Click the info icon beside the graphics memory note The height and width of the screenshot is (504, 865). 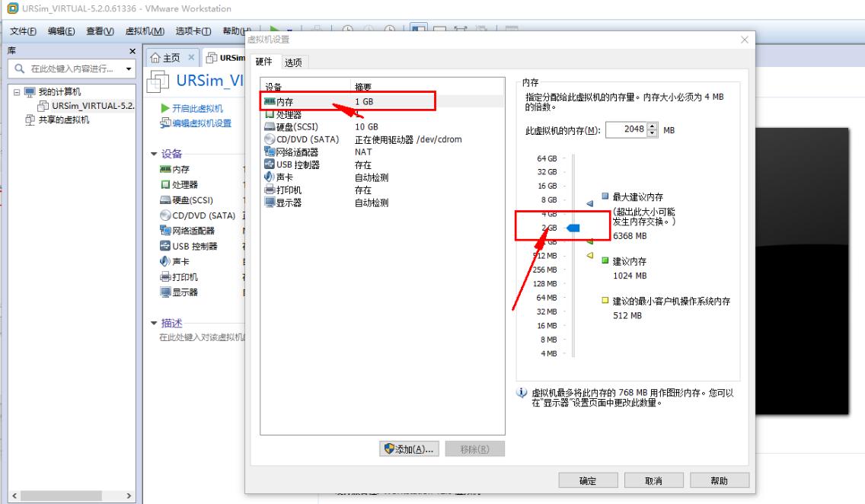(522, 393)
